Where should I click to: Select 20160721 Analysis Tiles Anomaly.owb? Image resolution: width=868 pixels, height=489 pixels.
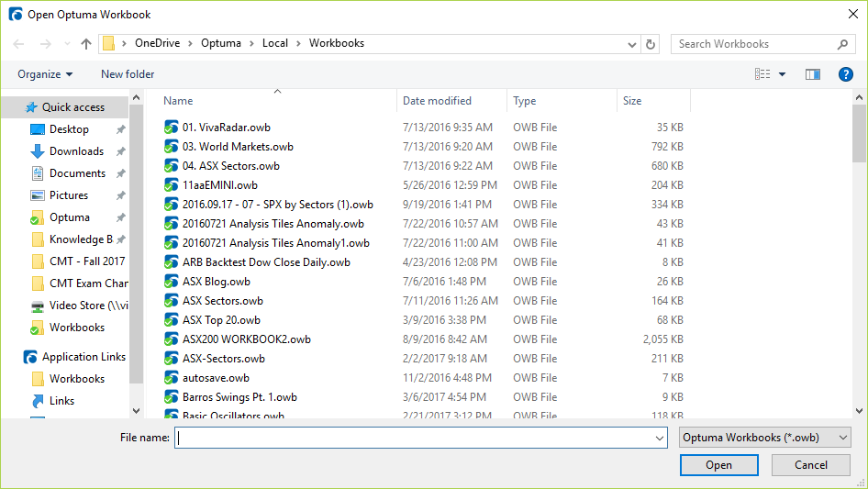[273, 224]
